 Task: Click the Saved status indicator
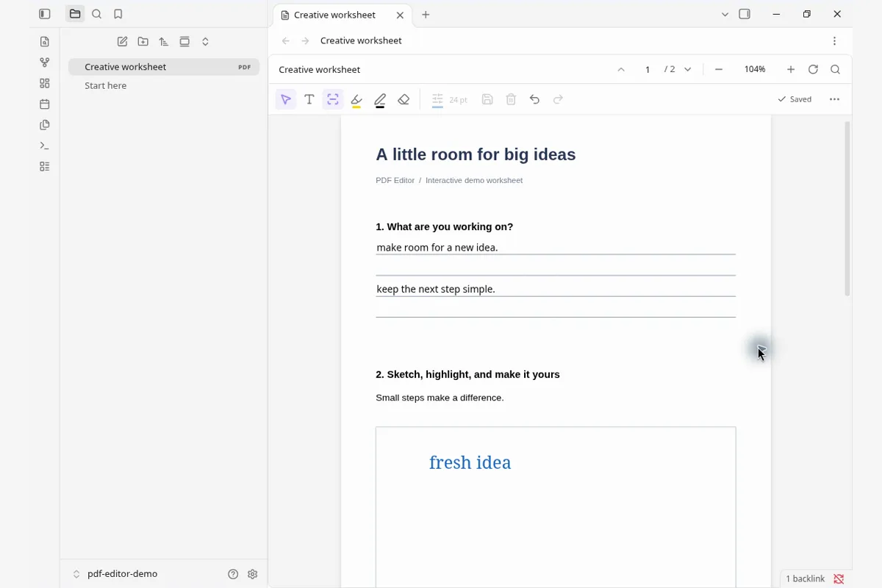coord(795,99)
